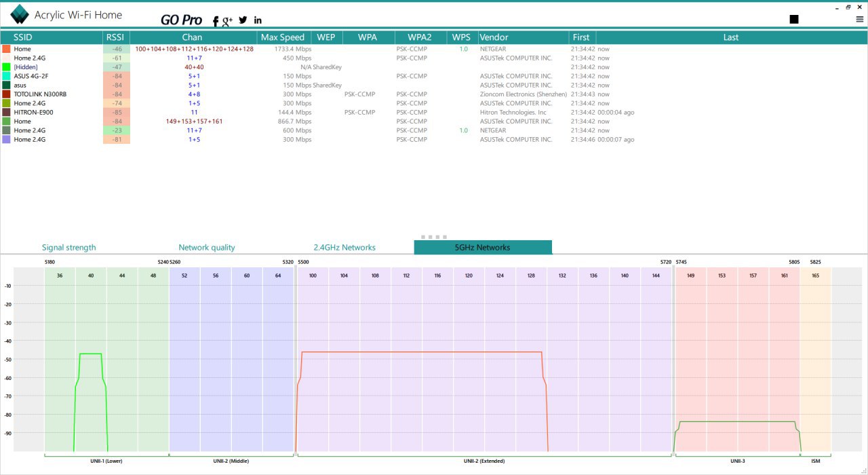Click the Hitron Technologies, Inc vendor cell
Viewport: 868px width, 475px height.
coord(513,112)
